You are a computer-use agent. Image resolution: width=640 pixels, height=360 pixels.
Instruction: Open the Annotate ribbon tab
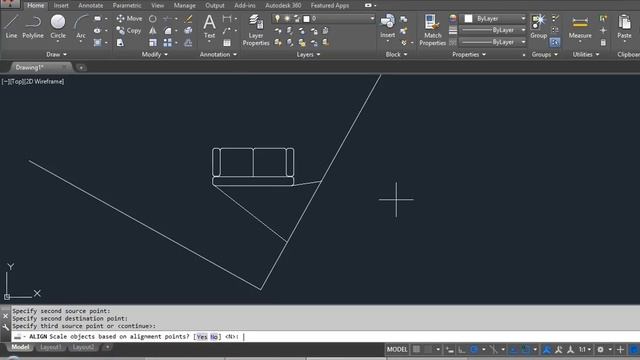tap(91, 5)
